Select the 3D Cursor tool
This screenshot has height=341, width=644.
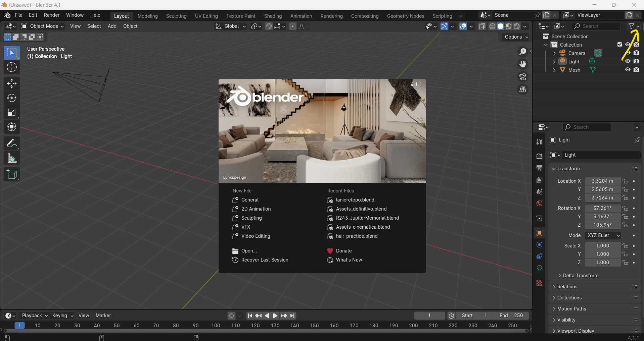(12, 67)
